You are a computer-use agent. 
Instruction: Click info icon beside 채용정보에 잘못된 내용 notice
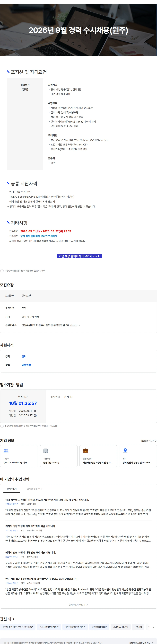pos(2,271)
